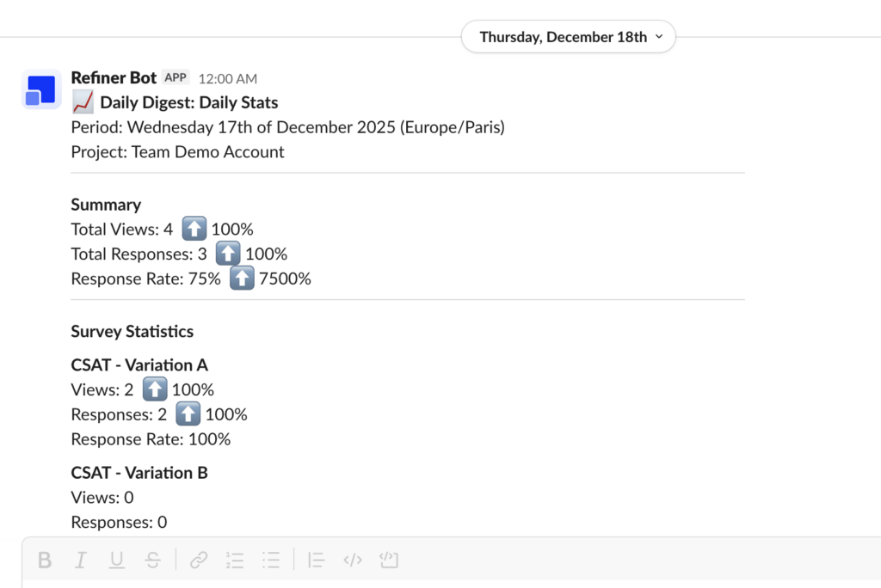This screenshot has width=881, height=588.
Task: Click the up-arrow emoji beside Total Views
Action: click(x=194, y=230)
